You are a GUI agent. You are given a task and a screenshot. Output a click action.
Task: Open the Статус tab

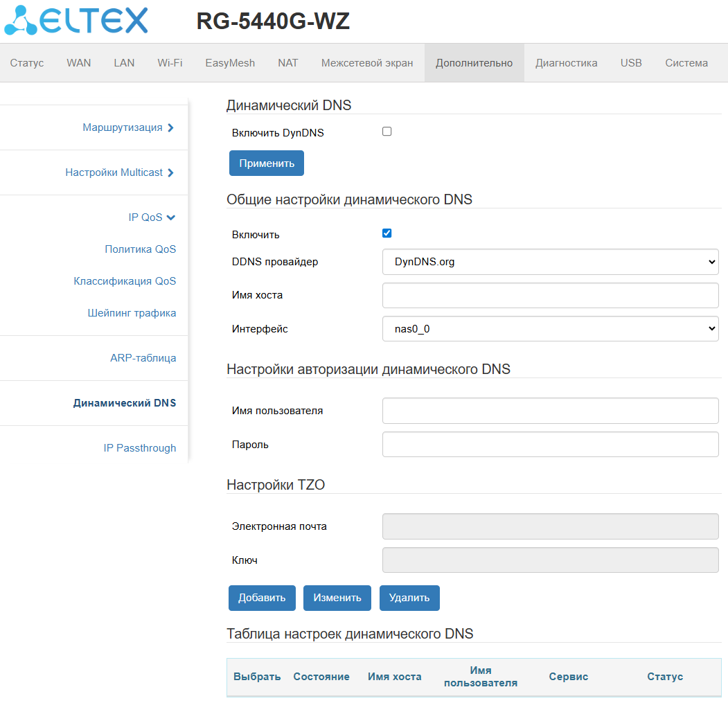(27, 63)
